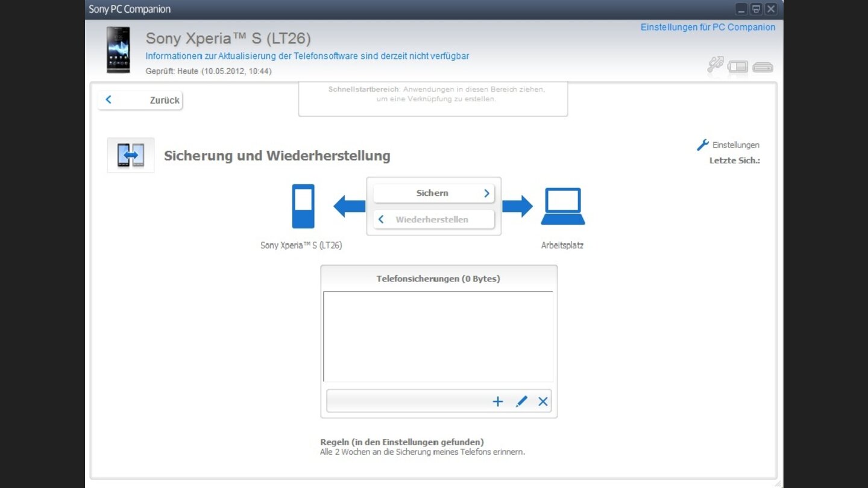This screenshot has width=868, height=488.
Task: Edit the backup using the pencil icon
Action: tap(521, 401)
